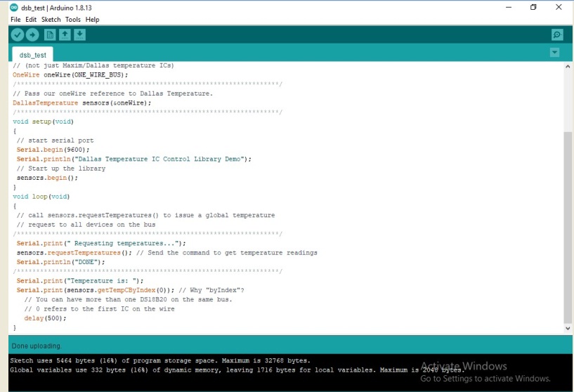Open the Help menu
The height and width of the screenshot is (392, 574).
coord(92,20)
